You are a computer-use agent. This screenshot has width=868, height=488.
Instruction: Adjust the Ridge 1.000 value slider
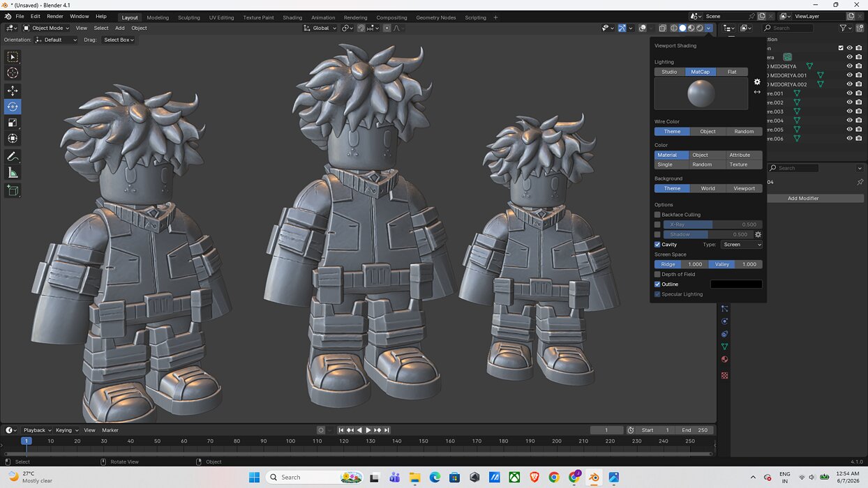[x=681, y=264]
